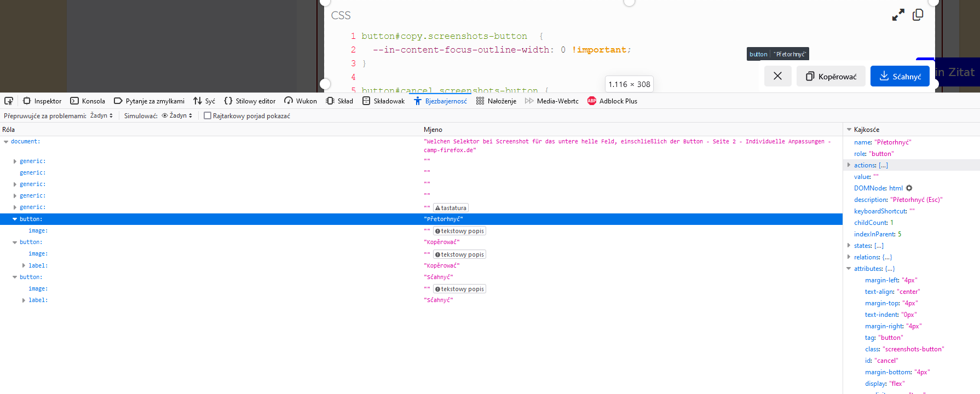Collapse the attributes section in Kajkosće

click(849, 269)
